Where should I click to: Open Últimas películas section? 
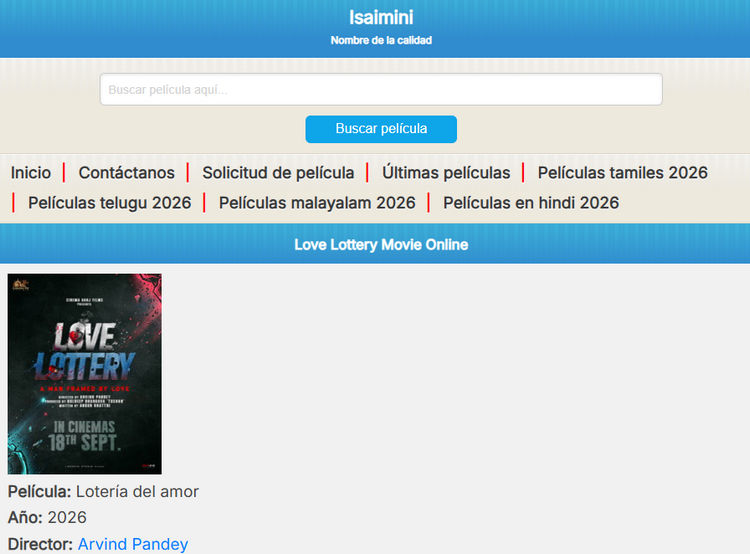446,173
